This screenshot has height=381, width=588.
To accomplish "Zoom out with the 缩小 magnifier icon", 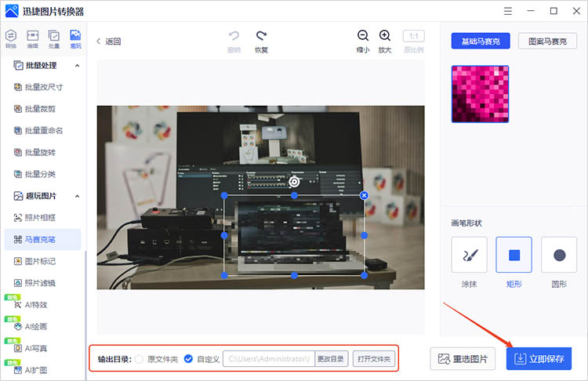I will click(363, 35).
